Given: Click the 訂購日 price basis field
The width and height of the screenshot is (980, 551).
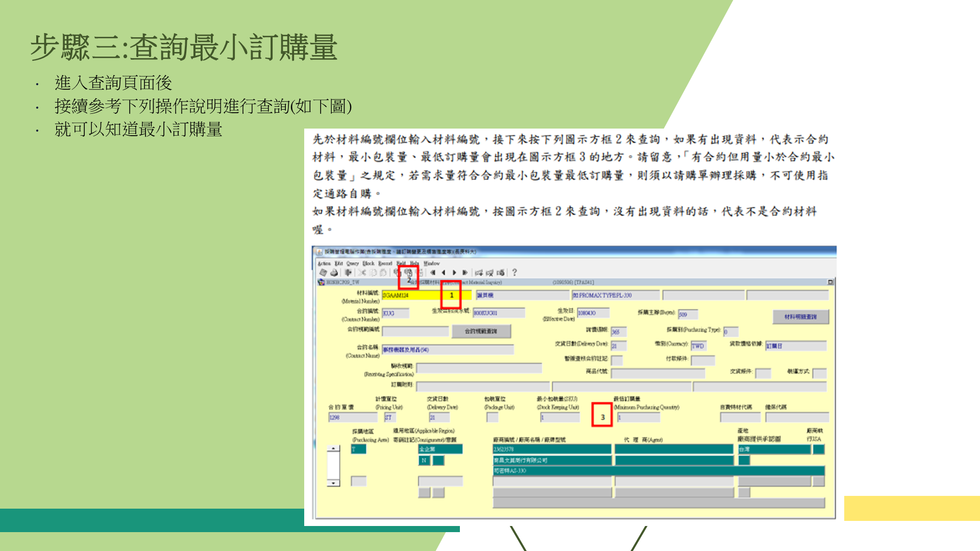Looking at the screenshot, I should click(796, 346).
